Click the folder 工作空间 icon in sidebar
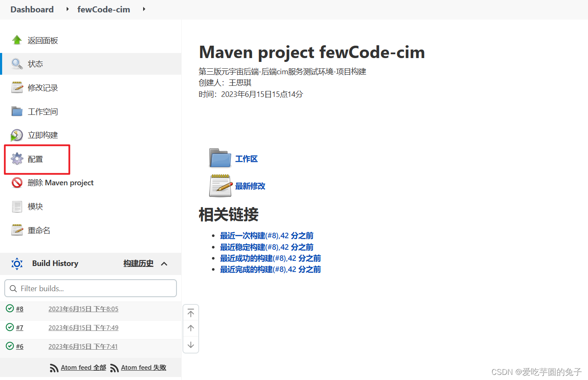The height and width of the screenshot is (380, 588). point(17,111)
